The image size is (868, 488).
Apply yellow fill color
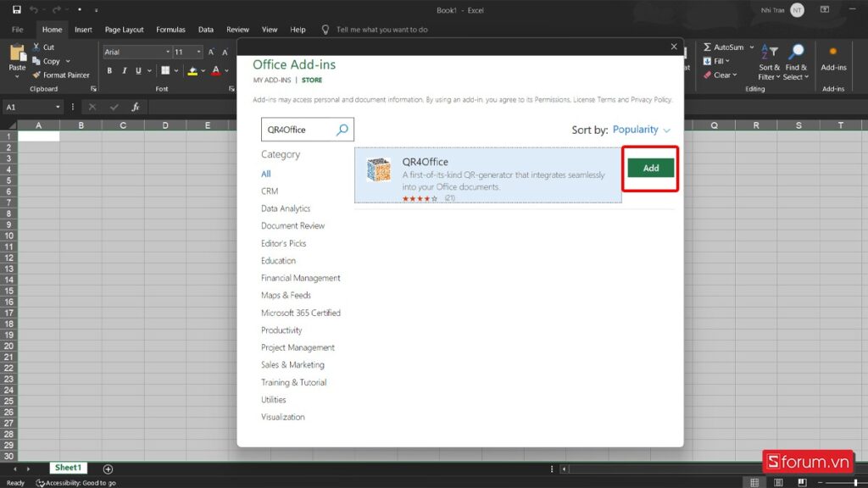point(192,70)
